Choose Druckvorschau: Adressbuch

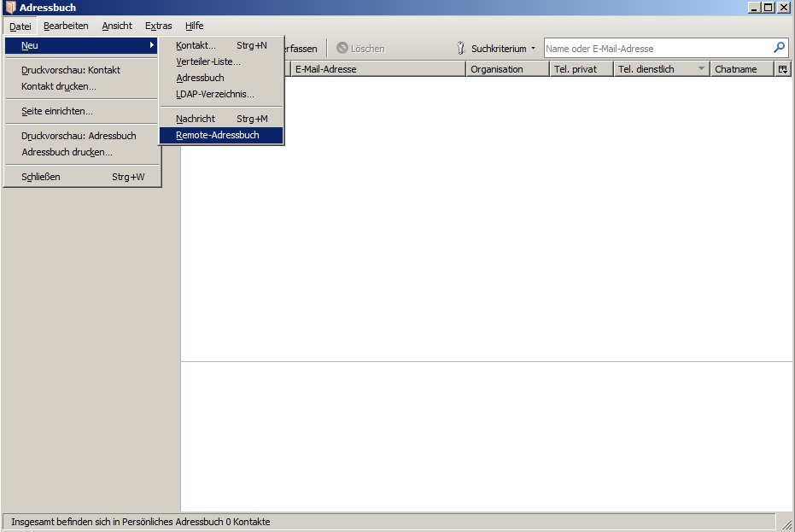click(x=81, y=136)
